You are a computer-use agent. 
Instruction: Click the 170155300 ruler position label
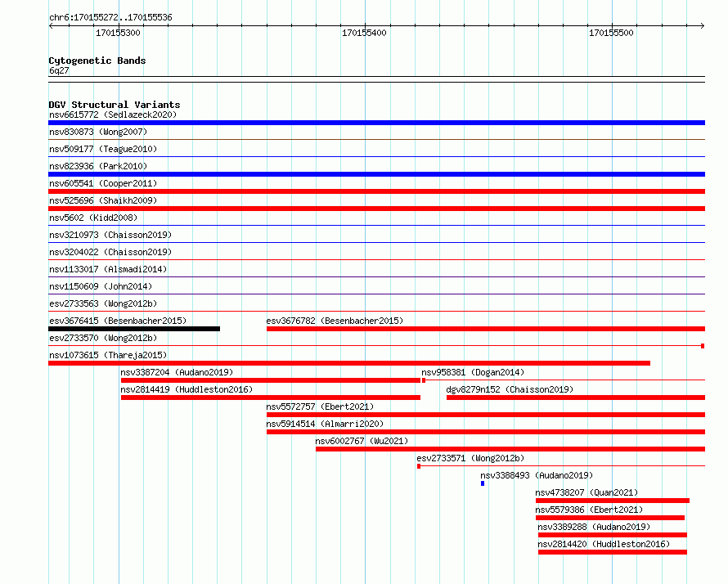(118, 33)
